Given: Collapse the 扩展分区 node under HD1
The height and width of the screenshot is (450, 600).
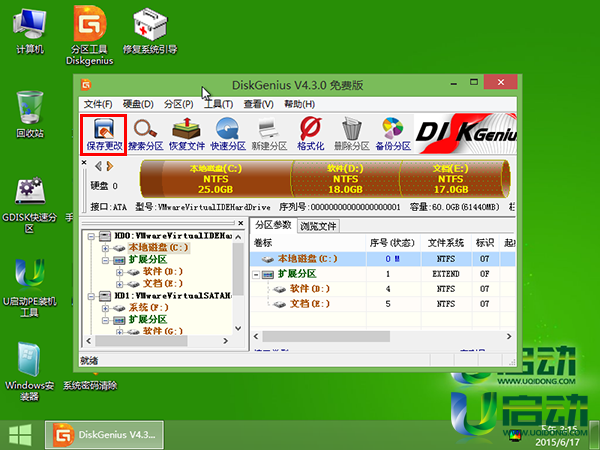Looking at the screenshot, I should pyautogui.click(x=105, y=320).
